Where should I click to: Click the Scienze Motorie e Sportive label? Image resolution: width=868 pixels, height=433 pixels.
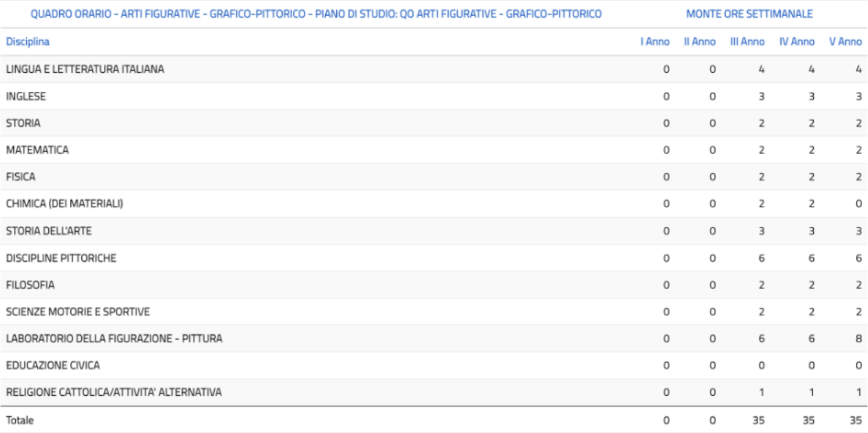tap(77, 312)
